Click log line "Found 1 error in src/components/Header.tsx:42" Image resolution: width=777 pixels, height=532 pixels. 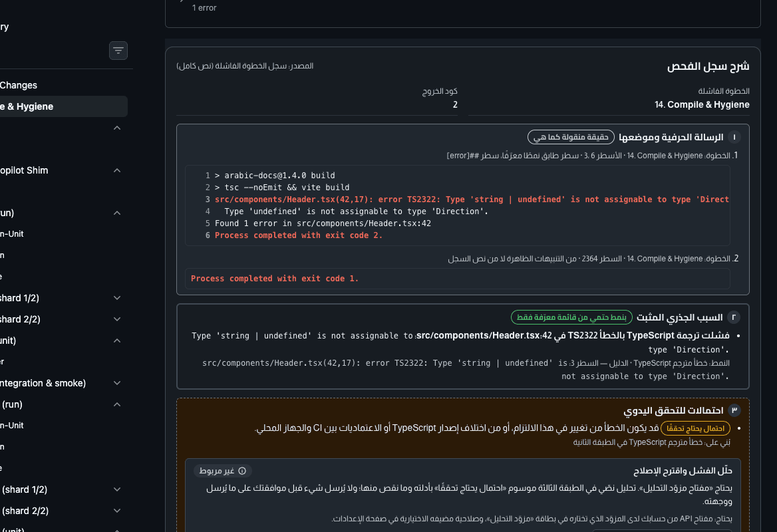click(323, 223)
